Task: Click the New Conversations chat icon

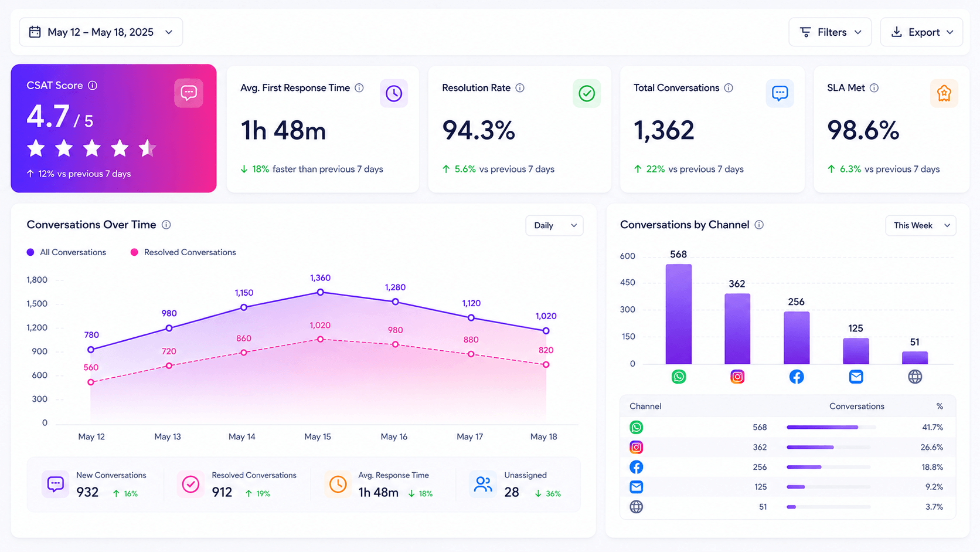Action: 56,485
